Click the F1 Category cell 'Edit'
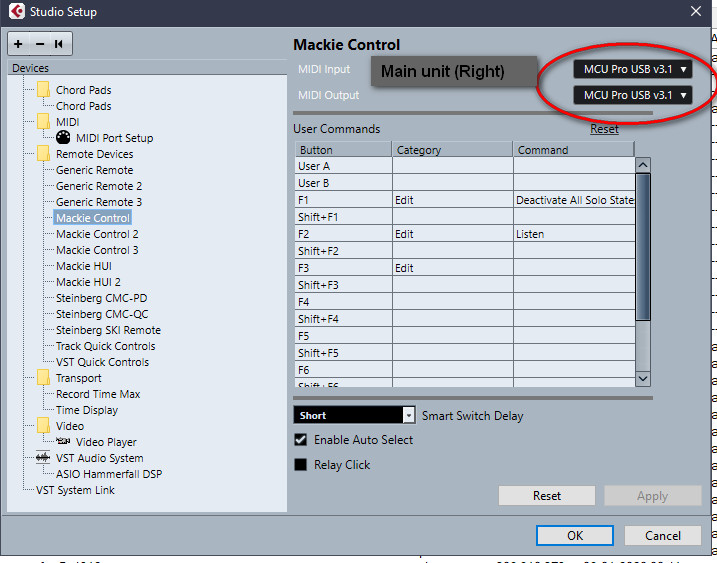The width and height of the screenshot is (717, 563). pyautogui.click(x=452, y=200)
